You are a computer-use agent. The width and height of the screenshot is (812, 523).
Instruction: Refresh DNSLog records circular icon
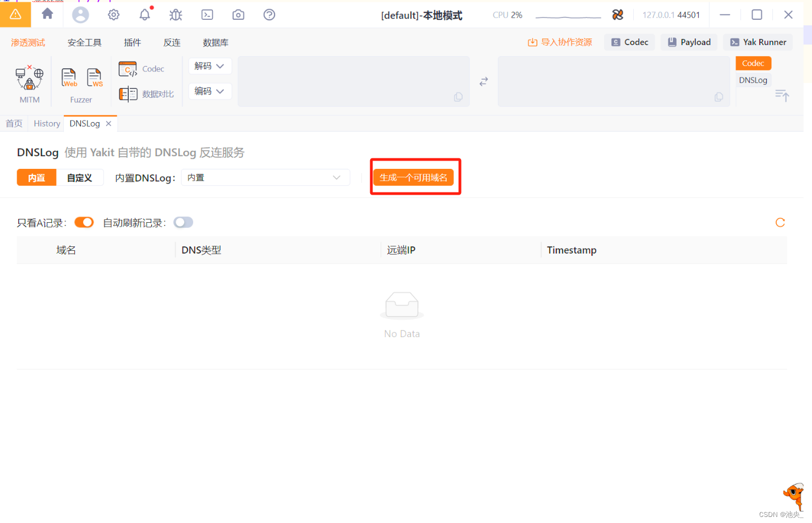point(780,222)
